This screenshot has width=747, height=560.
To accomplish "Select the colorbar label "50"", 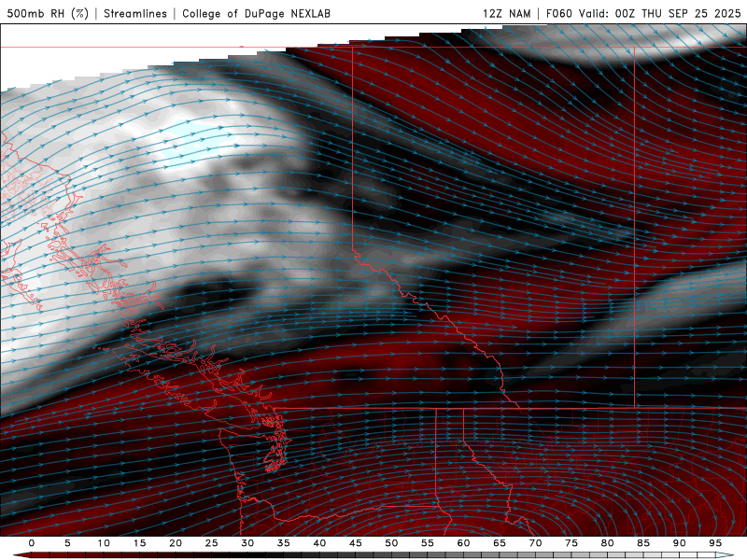I will (x=391, y=543).
